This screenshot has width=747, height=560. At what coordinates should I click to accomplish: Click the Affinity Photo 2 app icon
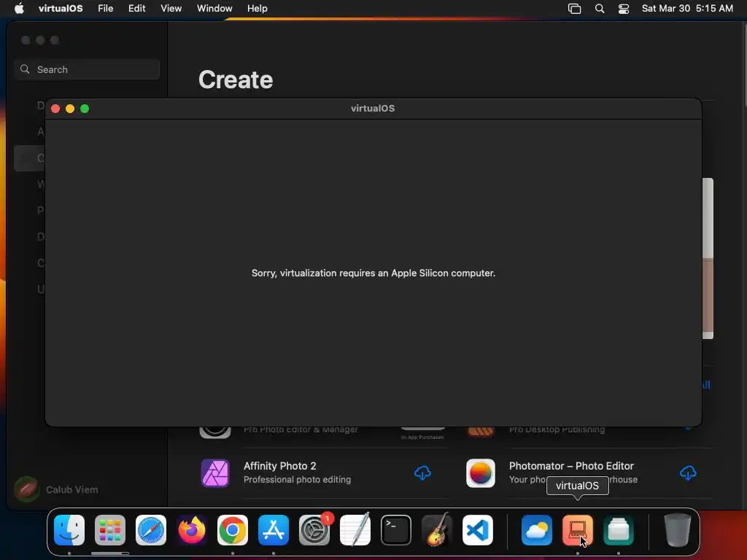(x=215, y=472)
